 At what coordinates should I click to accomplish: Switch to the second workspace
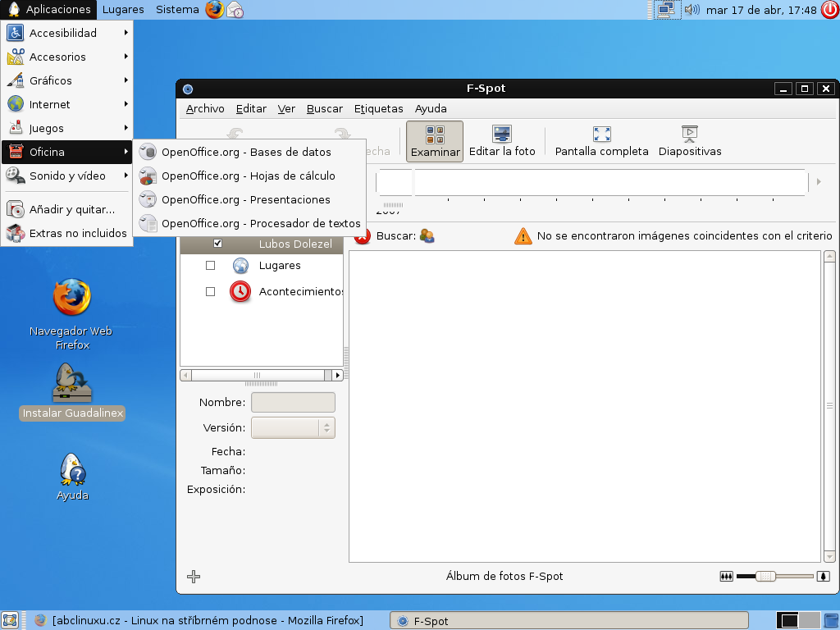point(810,620)
